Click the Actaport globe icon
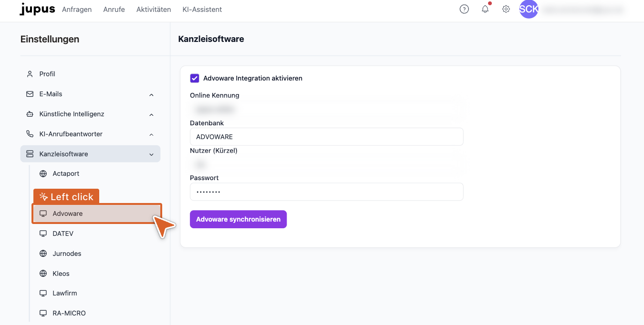The image size is (644, 325). 43,173
